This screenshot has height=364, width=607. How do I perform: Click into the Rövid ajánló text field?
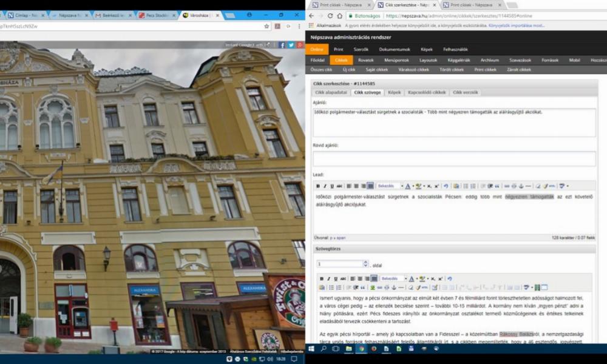454,159
